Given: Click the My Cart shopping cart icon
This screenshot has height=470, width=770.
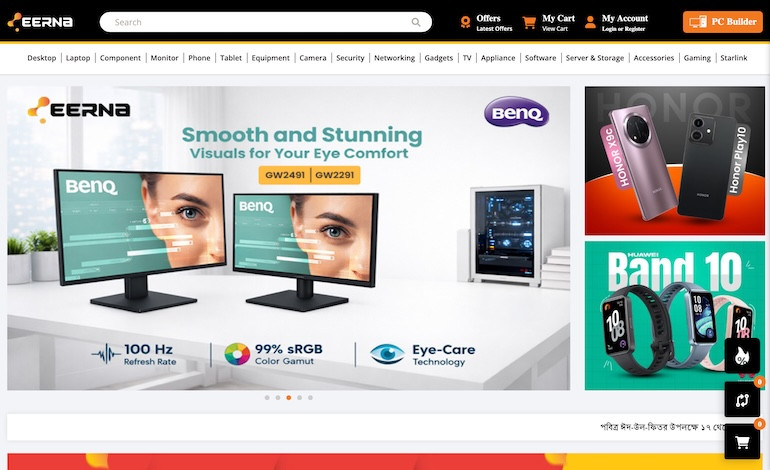Looking at the screenshot, I should 529,22.
